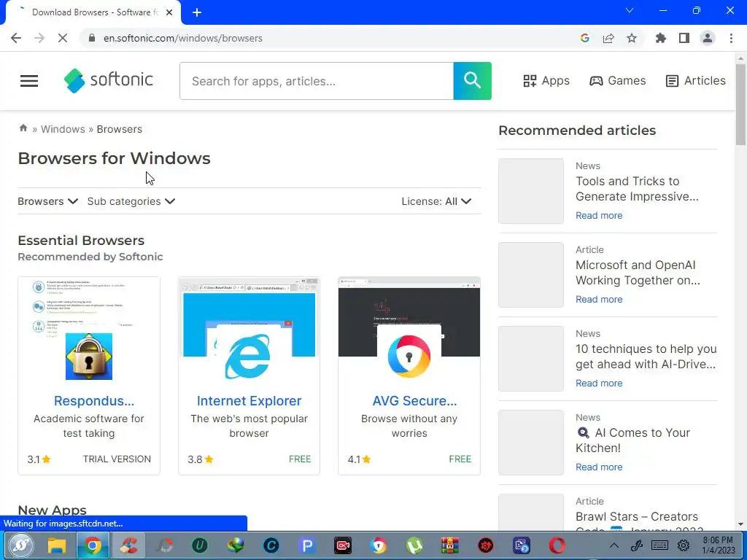Select the 'Download Browsers - Software' tab
The width and height of the screenshot is (747, 560).
(94, 12)
